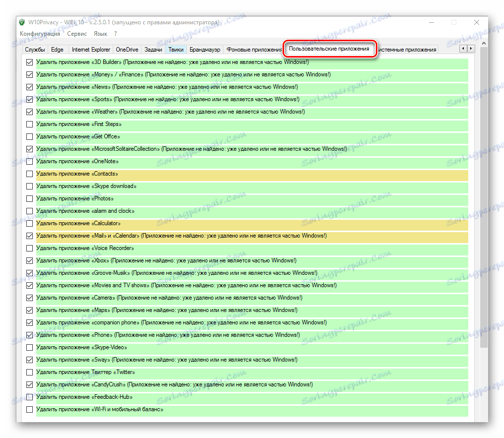
Task: Check the «Skype download» removal checkbox
Action: pyautogui.click(x=30, y=186)
